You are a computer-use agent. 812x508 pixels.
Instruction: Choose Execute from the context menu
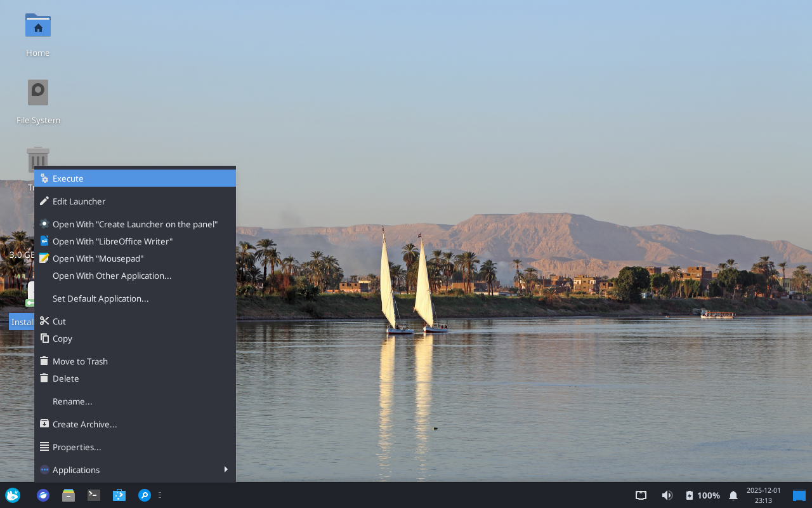click(135, 178)
